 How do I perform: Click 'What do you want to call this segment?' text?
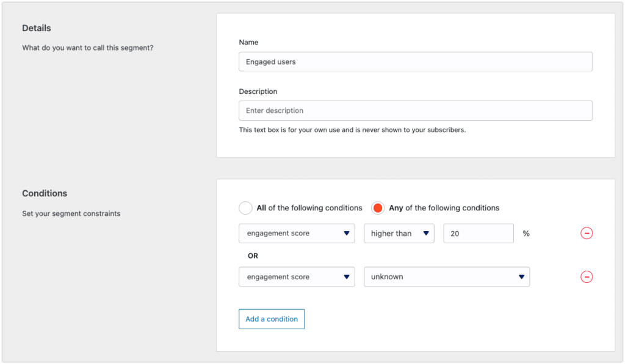88,48
